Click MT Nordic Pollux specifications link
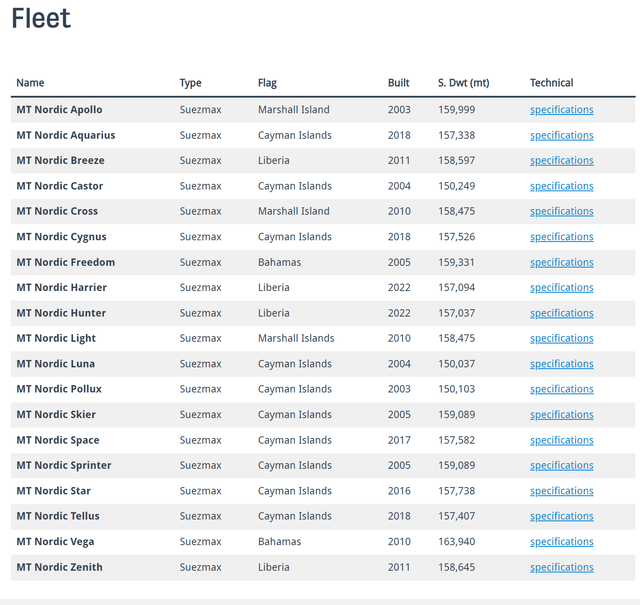The height and width of the screenshot is (605, 640). pos(562,389)
